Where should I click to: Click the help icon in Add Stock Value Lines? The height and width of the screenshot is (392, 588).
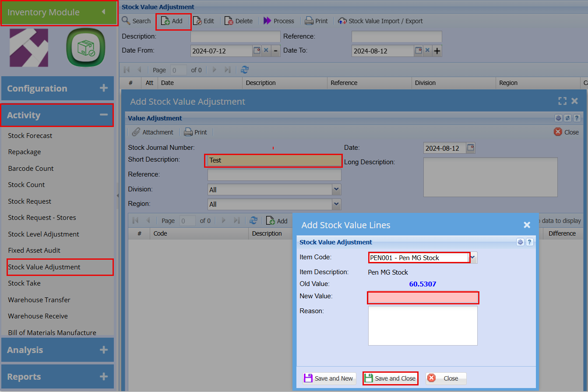[529, 242]
